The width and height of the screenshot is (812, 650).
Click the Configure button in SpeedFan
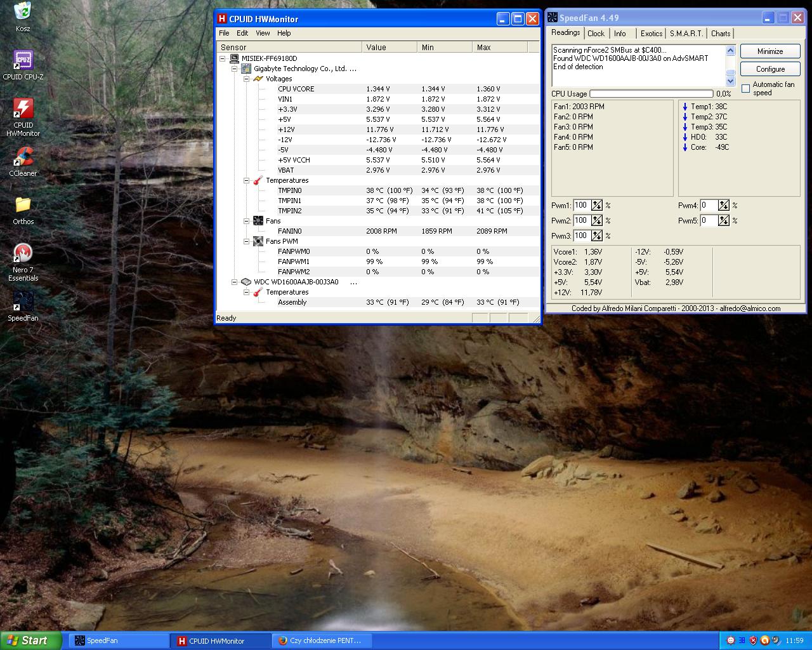pyautogui.click(x=770, y=69)
